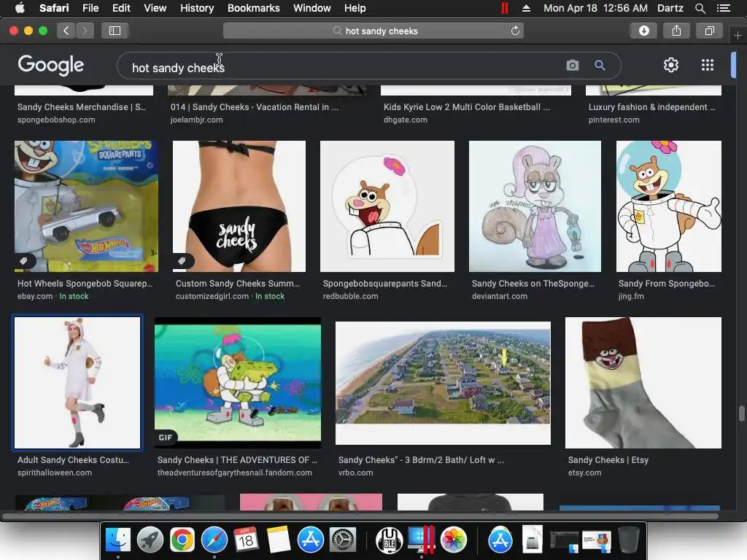
Task: Open the Apple menu
Action: [20, 8]
